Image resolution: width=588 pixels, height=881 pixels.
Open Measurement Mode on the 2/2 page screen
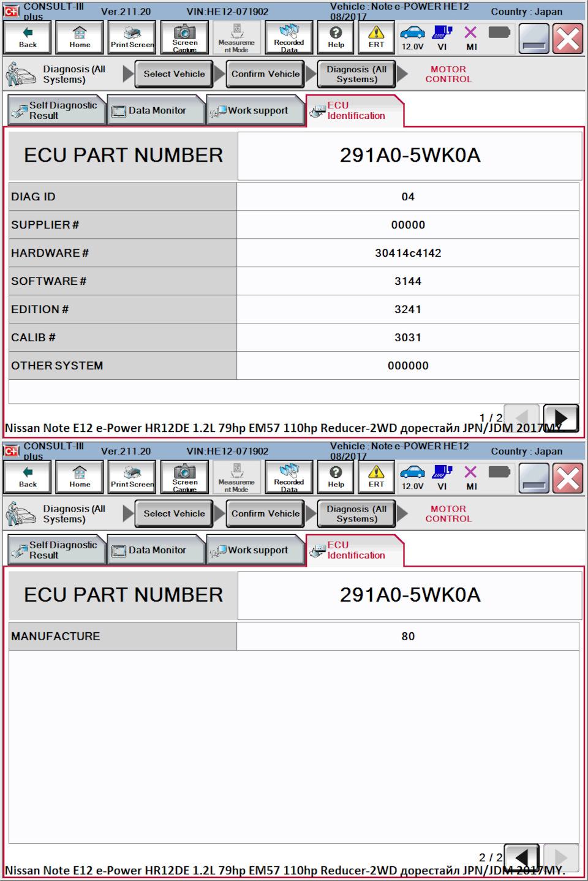click(236, 477)
